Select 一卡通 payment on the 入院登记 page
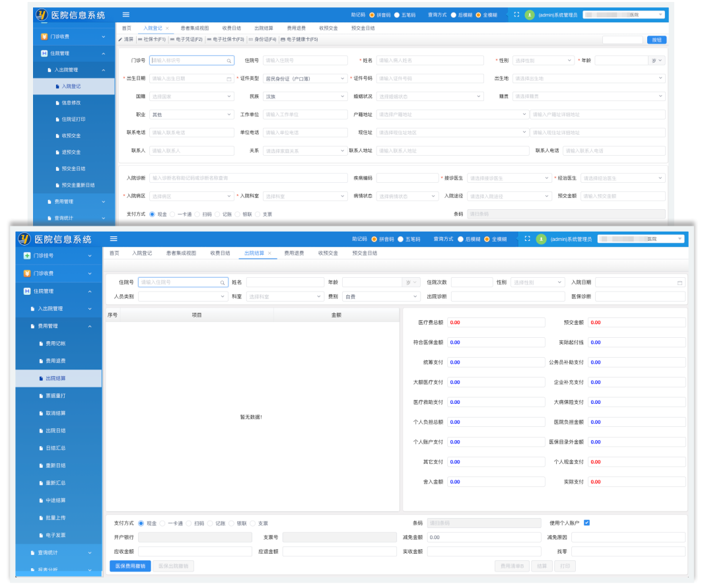The width and height of the screenshot is (704, 588). 173,214
